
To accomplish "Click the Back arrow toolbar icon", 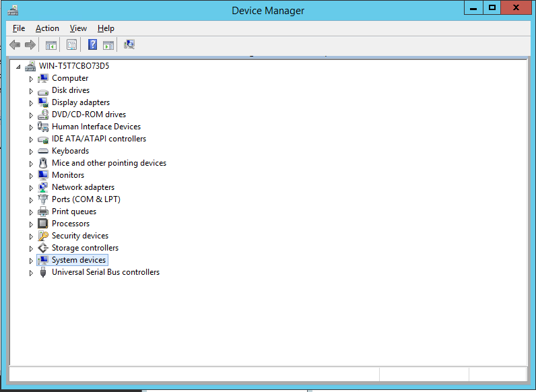I will tap(15, 45).
